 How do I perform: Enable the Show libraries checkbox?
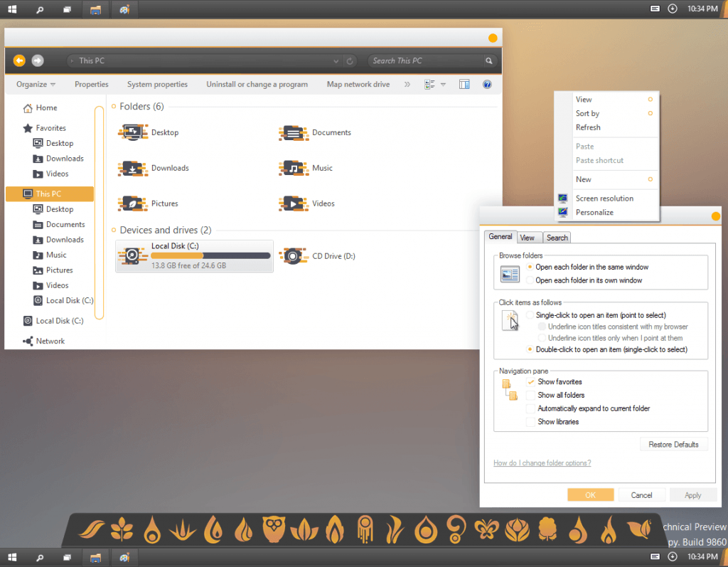530,421
